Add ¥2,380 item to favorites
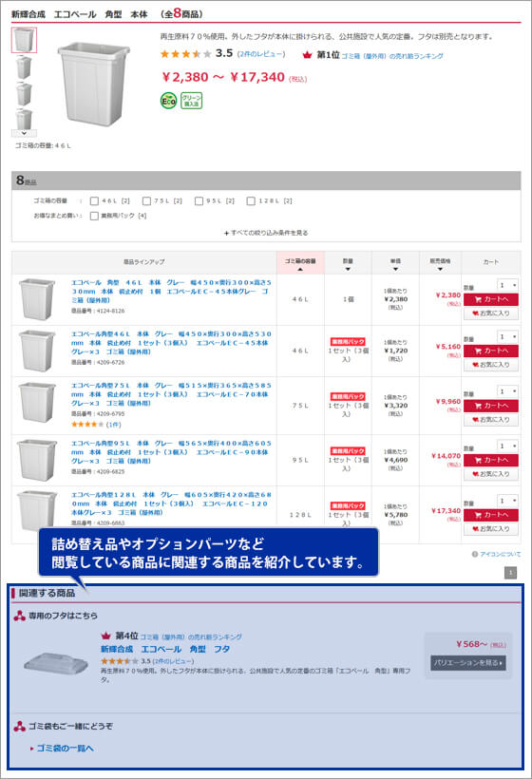 click(491, 313)
